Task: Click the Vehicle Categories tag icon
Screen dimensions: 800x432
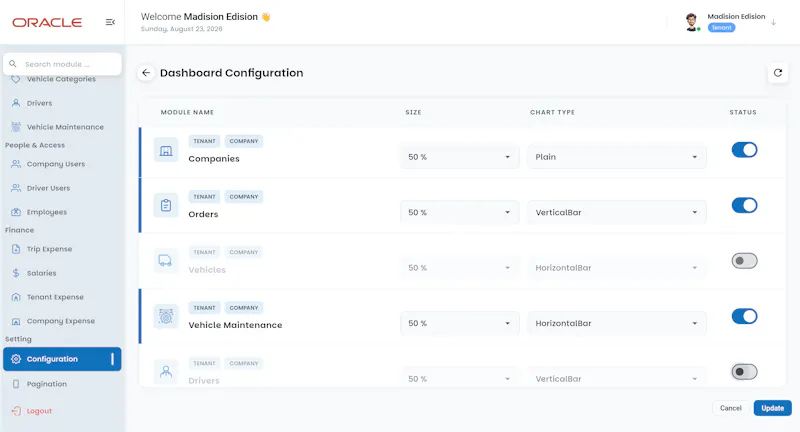Action: 16,79
